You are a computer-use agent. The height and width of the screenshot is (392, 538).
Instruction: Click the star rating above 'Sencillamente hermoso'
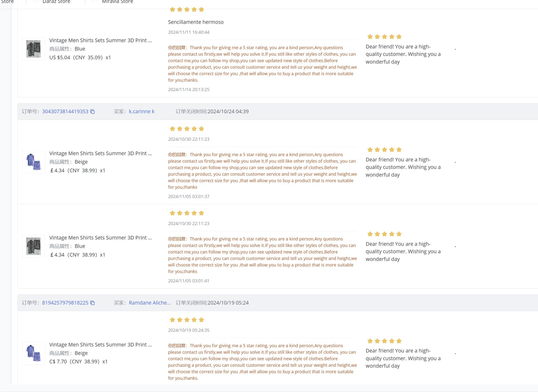coord(187,10)
